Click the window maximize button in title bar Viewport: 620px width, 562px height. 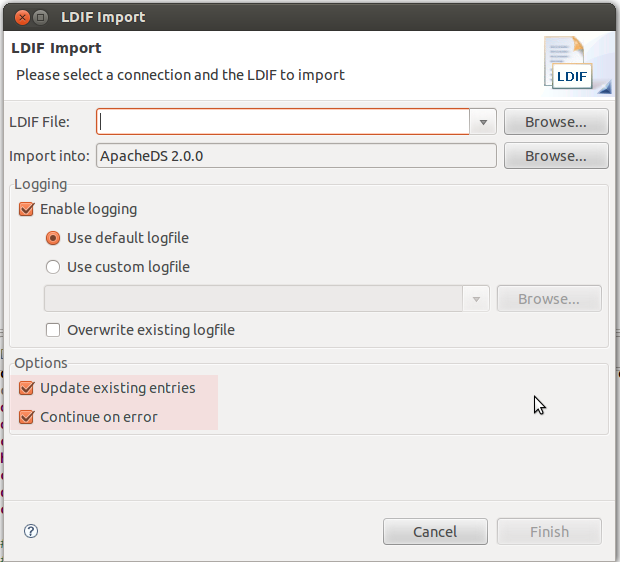click(x=40, y=17)
